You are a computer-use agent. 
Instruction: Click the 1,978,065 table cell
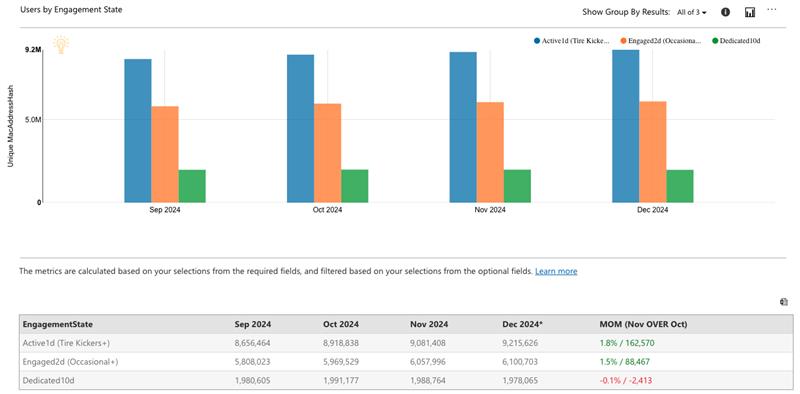[x=520, y=380]
